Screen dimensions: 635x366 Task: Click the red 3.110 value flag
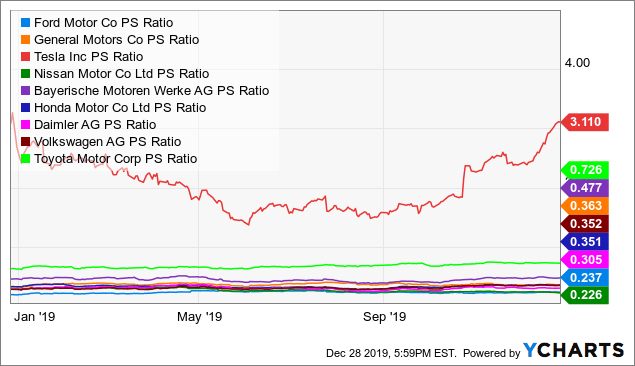pos(585,122)
